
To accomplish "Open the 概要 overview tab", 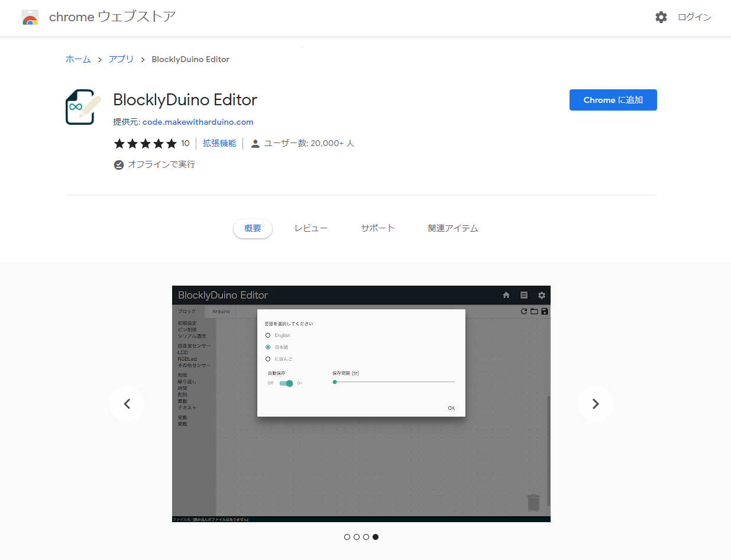I will tap(253, 228).
